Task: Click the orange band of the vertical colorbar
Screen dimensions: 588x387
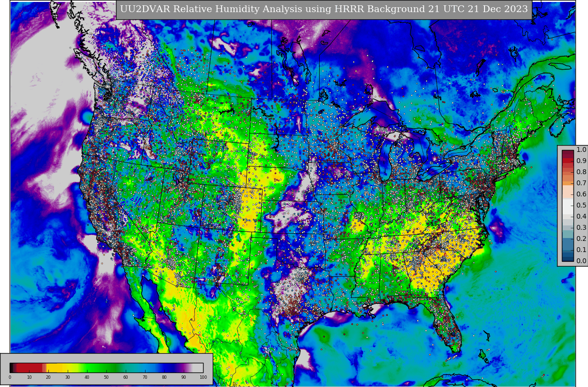Action: coord(568,183)
